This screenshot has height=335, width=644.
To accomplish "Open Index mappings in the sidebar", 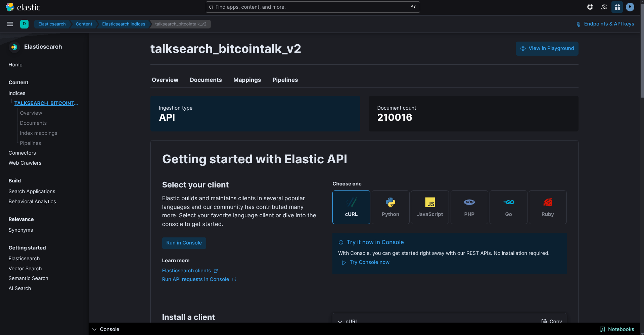I will tap(38, 133).
